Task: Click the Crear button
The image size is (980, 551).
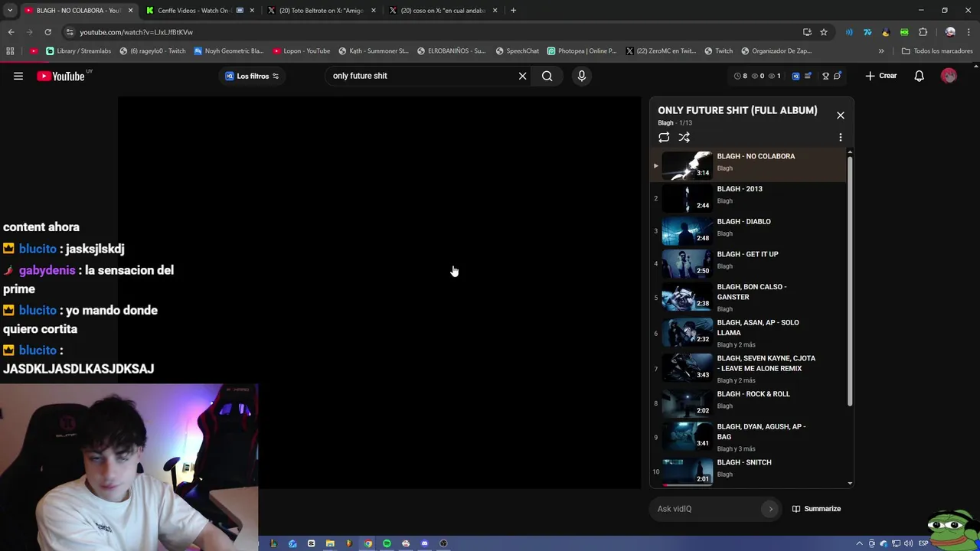Action: coord(881,76)
